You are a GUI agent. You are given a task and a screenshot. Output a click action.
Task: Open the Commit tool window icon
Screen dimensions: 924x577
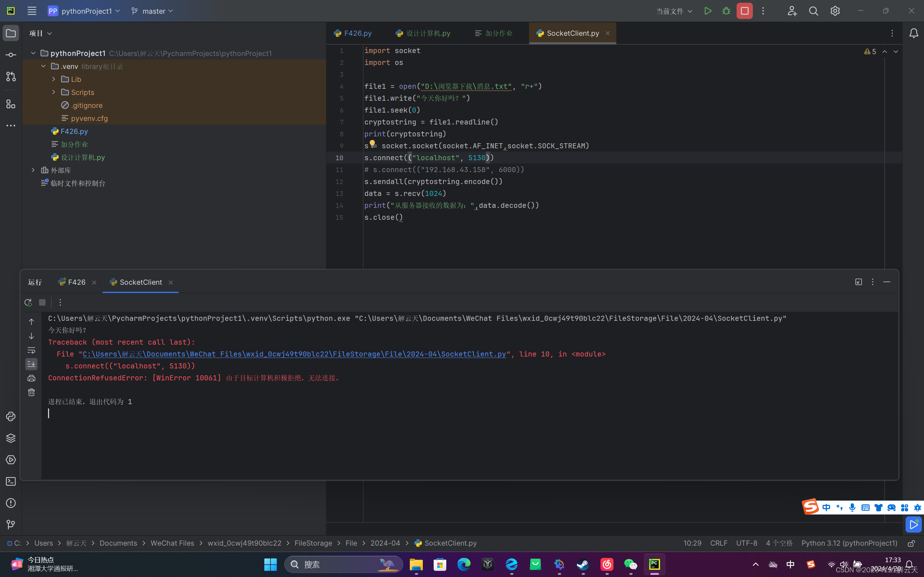11,55
